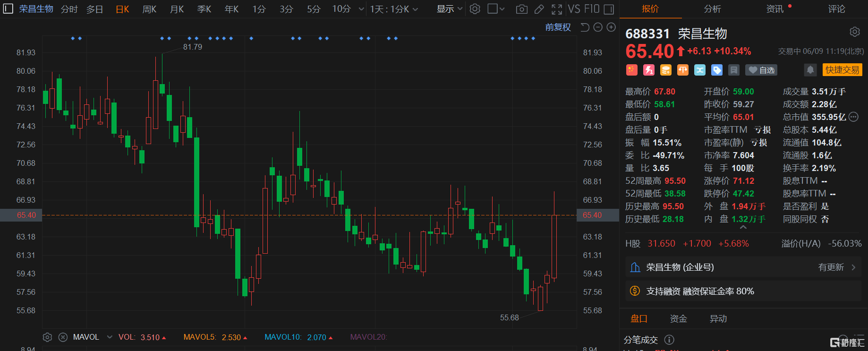Click the orange balance scale icon
The width and height of the screenshot is (868, 351).
683,70
